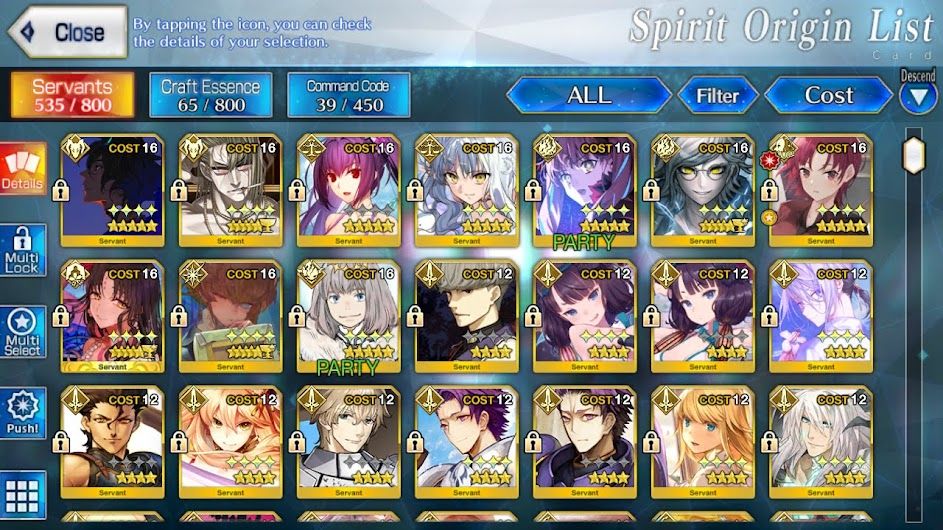Toggle Descend sort order arrow
Viewport: 943px width, 530px height.
click(918, 96)
